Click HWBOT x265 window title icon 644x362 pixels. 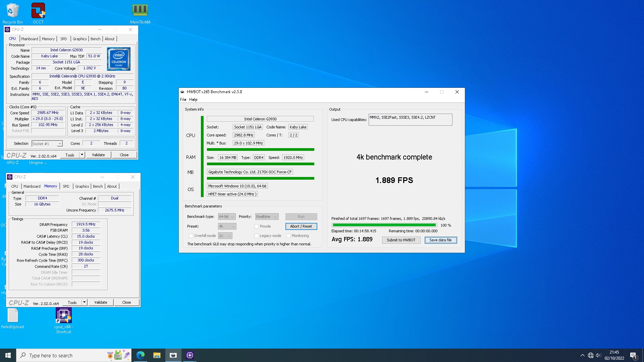[x=182, y=92]
